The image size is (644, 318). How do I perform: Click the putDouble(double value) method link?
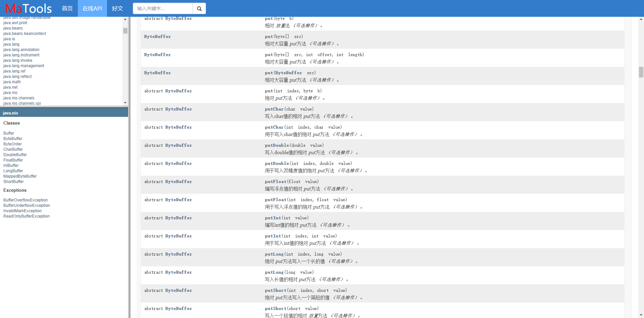277,145
